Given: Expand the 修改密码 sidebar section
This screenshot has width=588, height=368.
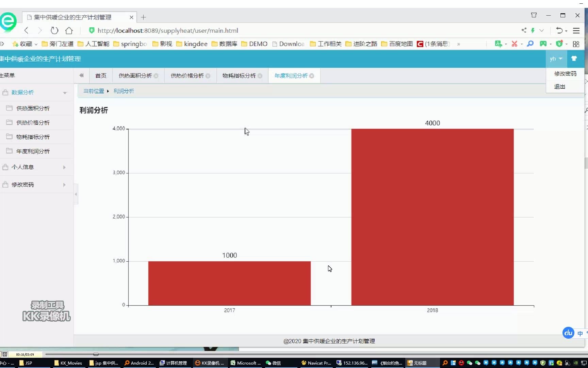Looking at the screenshot, I should pos(36,185).
